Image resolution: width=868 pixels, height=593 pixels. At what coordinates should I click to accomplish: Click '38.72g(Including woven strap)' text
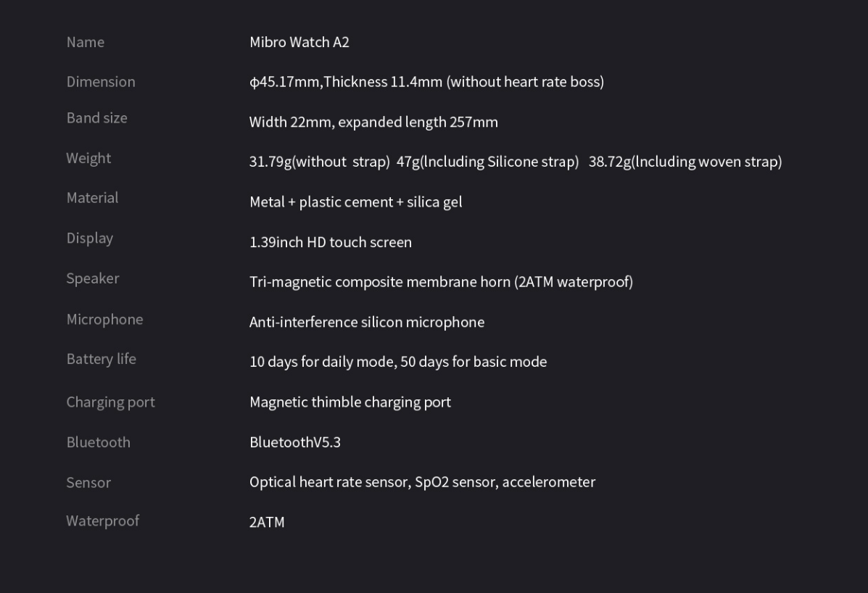tap(685, 162)
